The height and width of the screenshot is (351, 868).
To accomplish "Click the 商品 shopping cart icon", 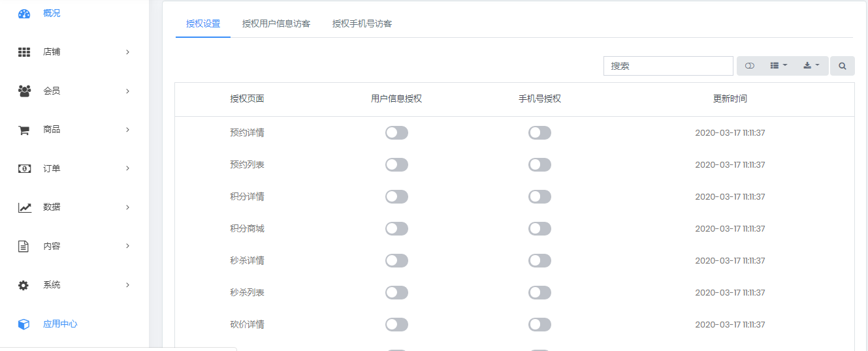I will tap(24, 130).
